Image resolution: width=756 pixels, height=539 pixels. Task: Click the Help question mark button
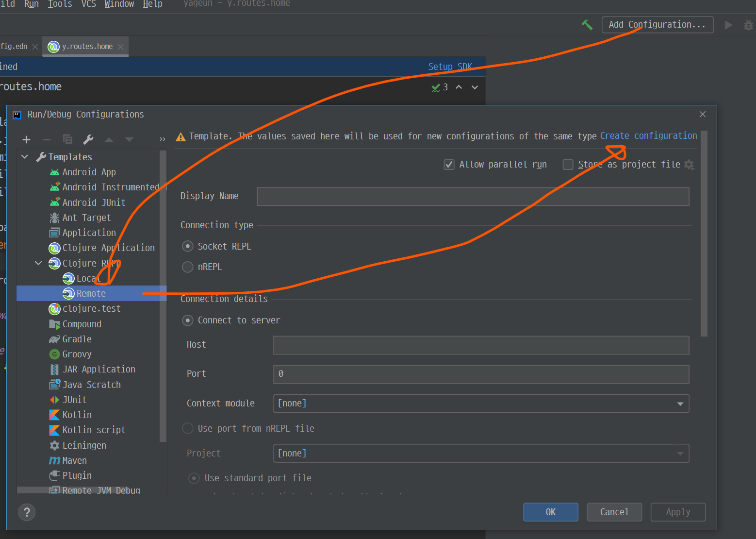click(x=27, y=512)
